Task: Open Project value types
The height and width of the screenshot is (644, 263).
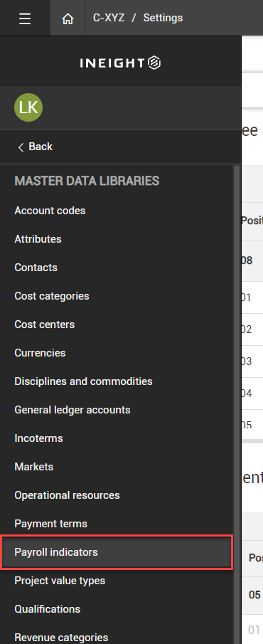Action: pyautogui.click(x=60, y=581)
